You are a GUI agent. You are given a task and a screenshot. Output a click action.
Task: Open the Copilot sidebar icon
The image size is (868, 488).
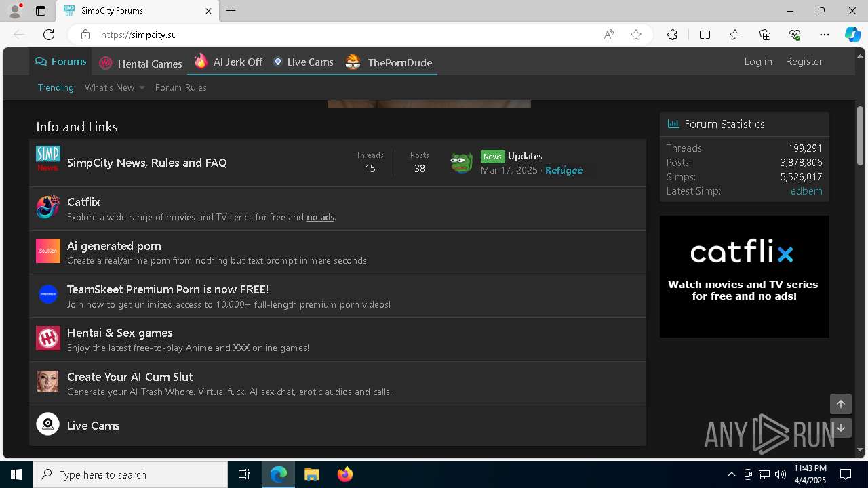pos(852,35)
